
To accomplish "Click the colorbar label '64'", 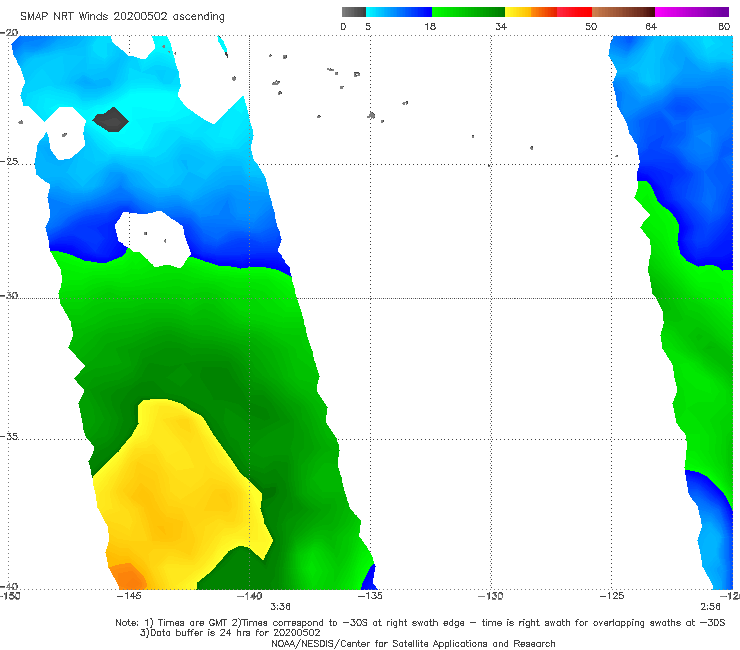I will point(651,26).
